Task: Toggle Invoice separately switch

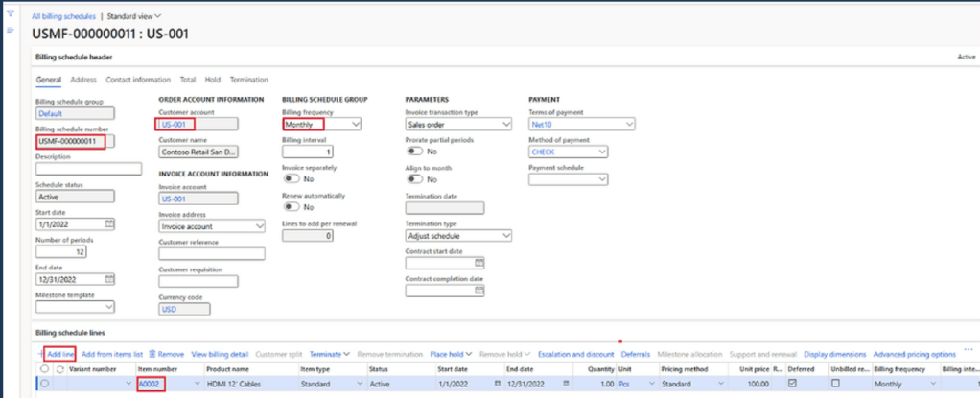Action: click(292, 178)
